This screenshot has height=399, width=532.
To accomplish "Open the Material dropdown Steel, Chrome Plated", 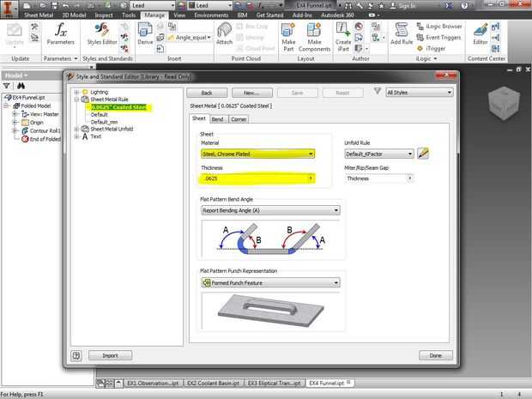I will tap(258, 154).
